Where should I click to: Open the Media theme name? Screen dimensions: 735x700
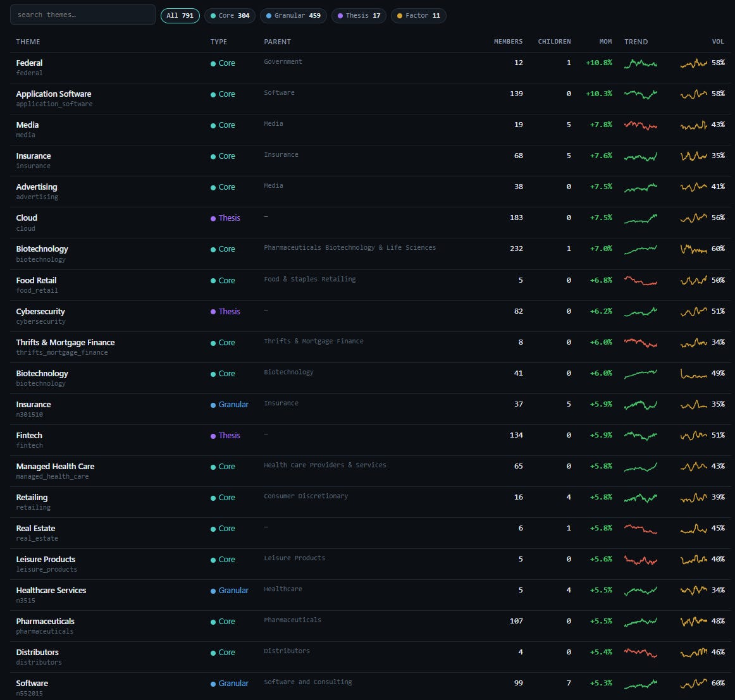click(x=27, y=125)
